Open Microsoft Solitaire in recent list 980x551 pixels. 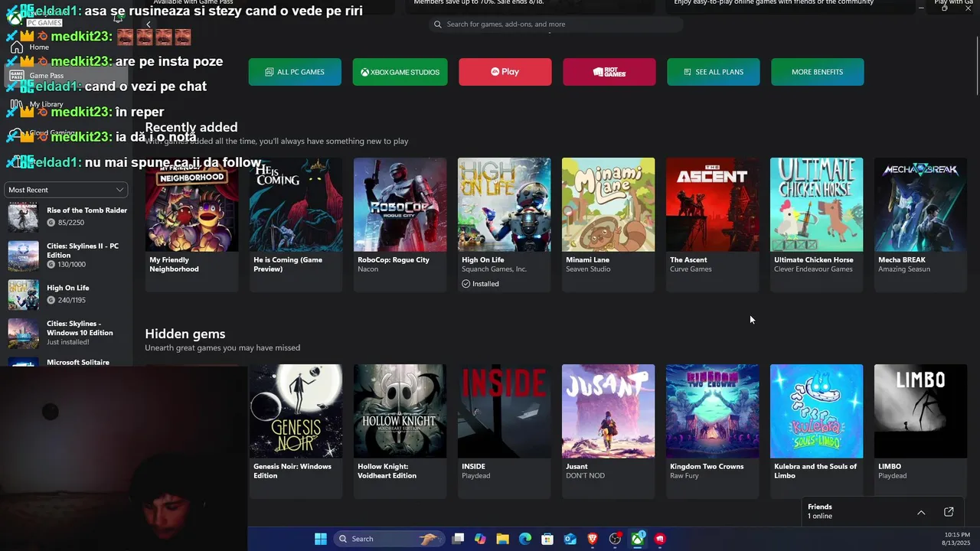(67, 361)
